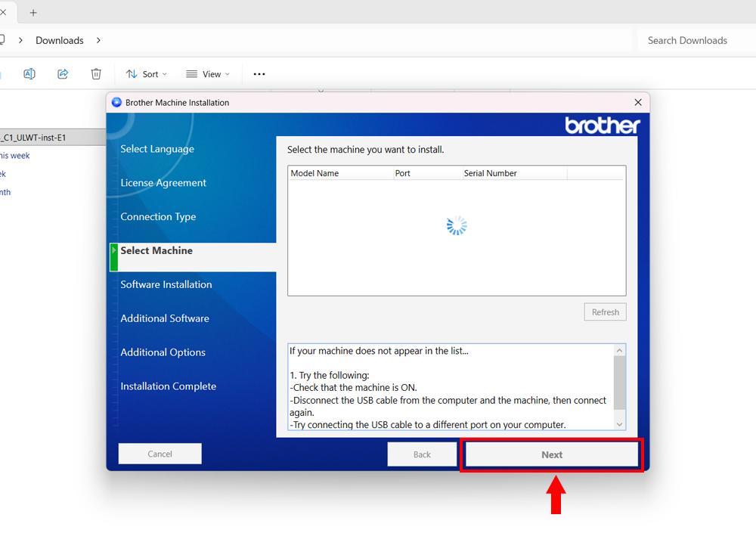756x558 pixels.
Task: Cancel the Brother Machine Installation
Action: [x=160, y=454]
